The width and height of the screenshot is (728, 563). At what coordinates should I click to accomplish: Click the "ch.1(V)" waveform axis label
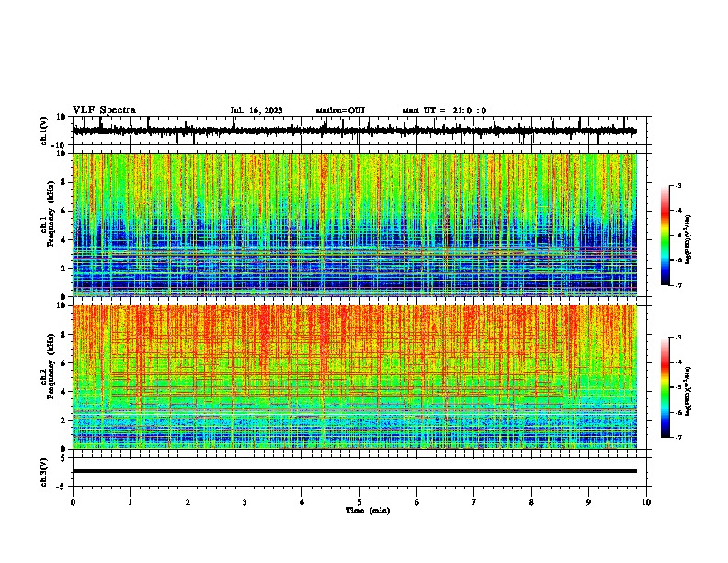[44, 131]
